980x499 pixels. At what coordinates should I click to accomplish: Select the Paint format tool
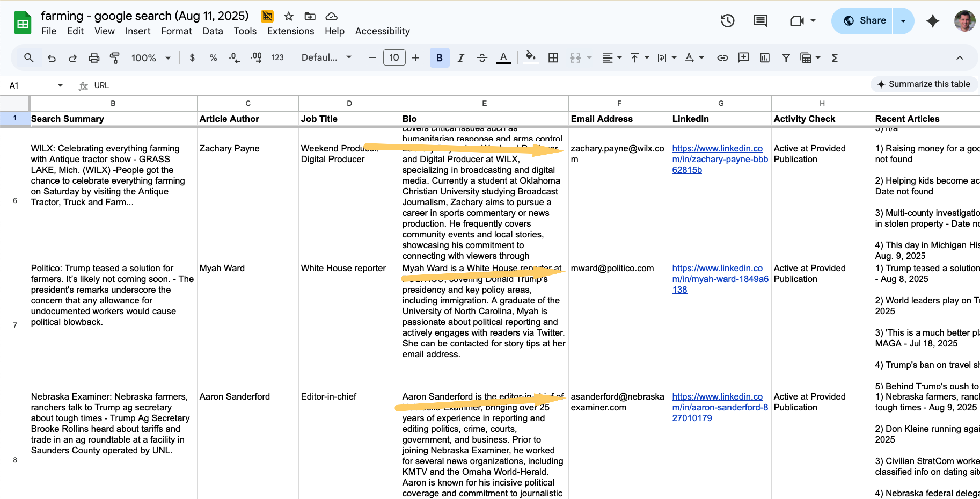pos(115,58)
